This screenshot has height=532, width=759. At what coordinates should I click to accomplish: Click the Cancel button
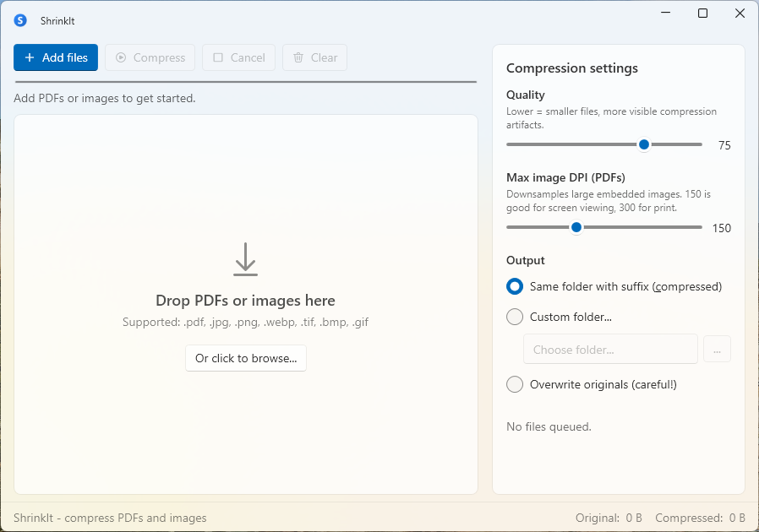(238, 57)
